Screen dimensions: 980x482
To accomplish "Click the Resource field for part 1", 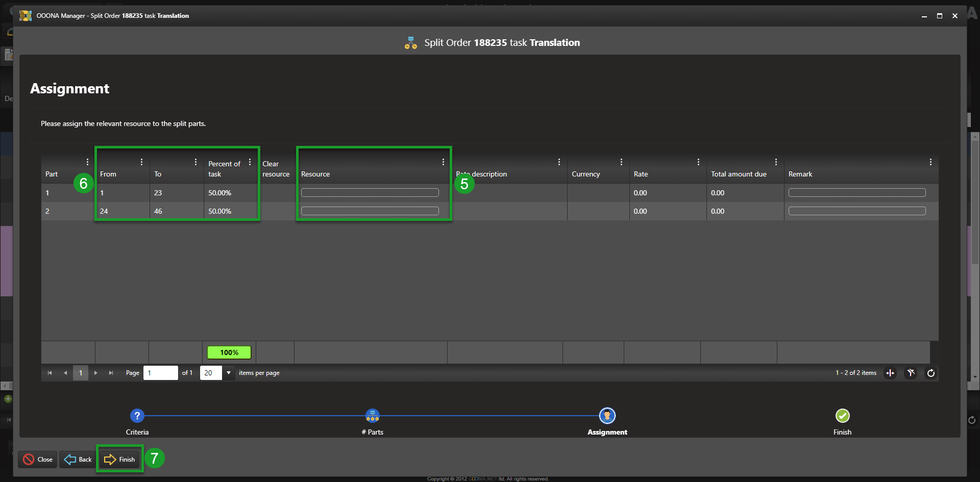I will pos(370,193).
